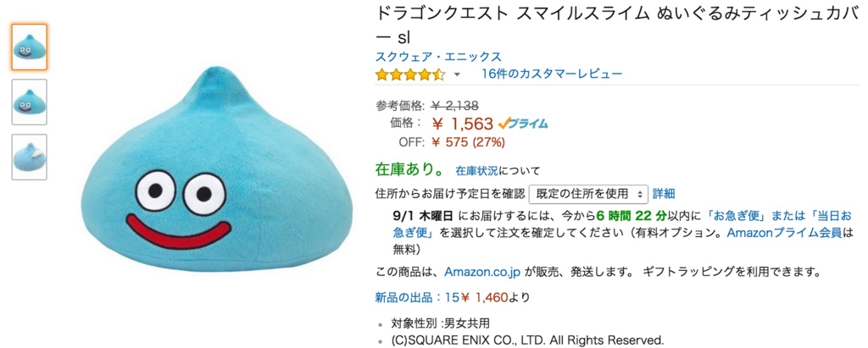The image size is (868, 348).
Task: Open the 既定の住所を使用 address dropdown
Action: point(588,194)
